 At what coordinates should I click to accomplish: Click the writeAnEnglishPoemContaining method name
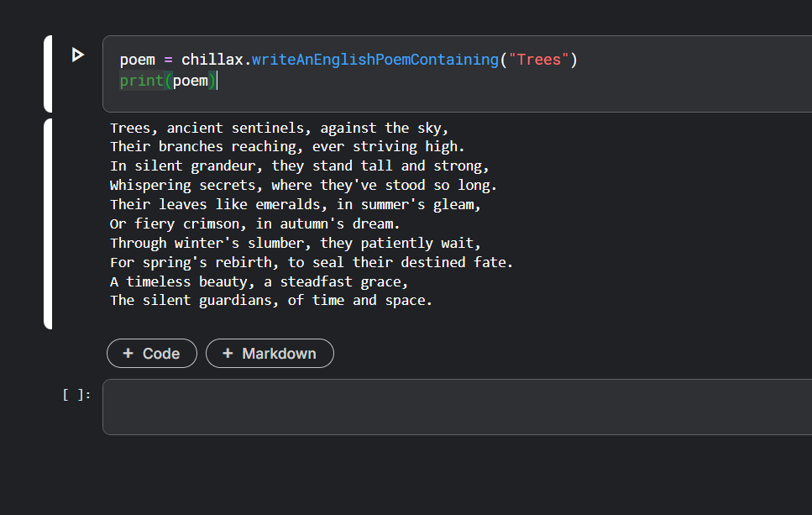[375, 60]
